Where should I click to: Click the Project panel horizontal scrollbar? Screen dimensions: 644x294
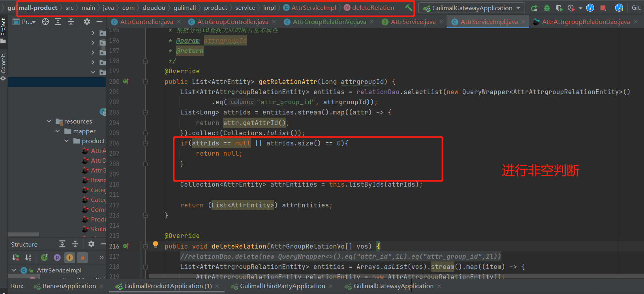(24, 234)
